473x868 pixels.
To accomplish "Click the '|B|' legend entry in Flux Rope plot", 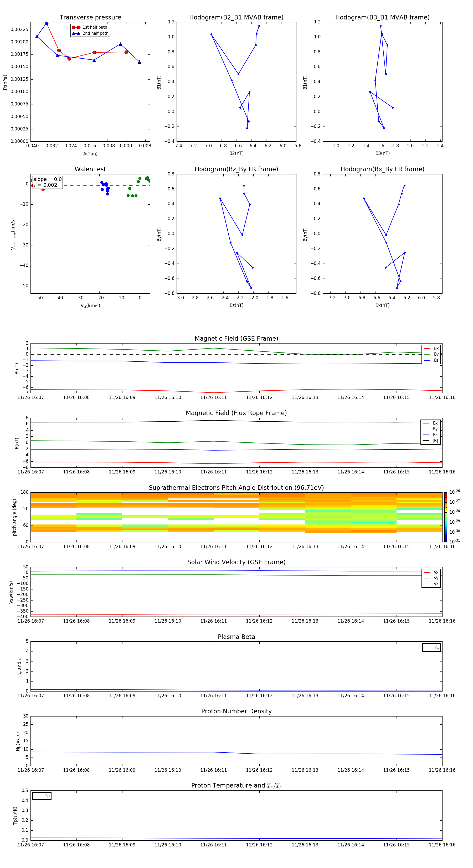I will click(431, 441).
